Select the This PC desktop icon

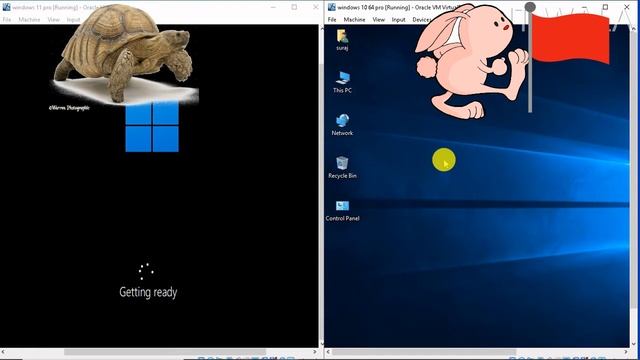point(342,82)
